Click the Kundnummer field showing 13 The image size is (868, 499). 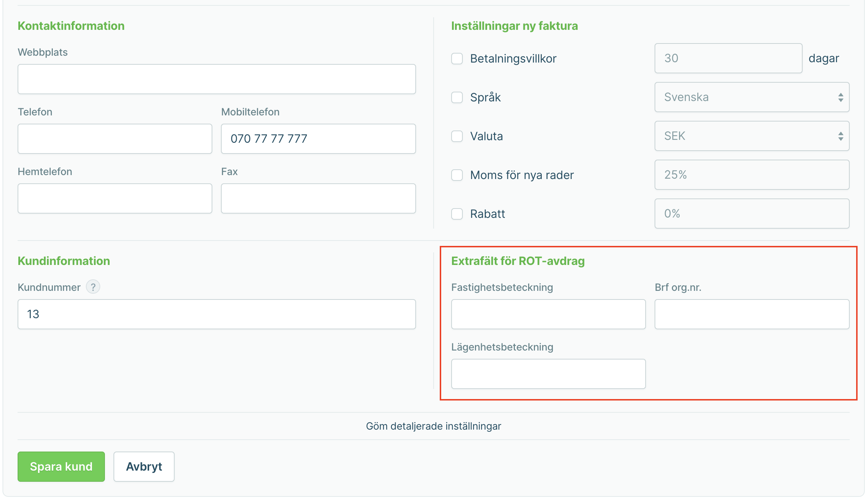coord(217,314)
